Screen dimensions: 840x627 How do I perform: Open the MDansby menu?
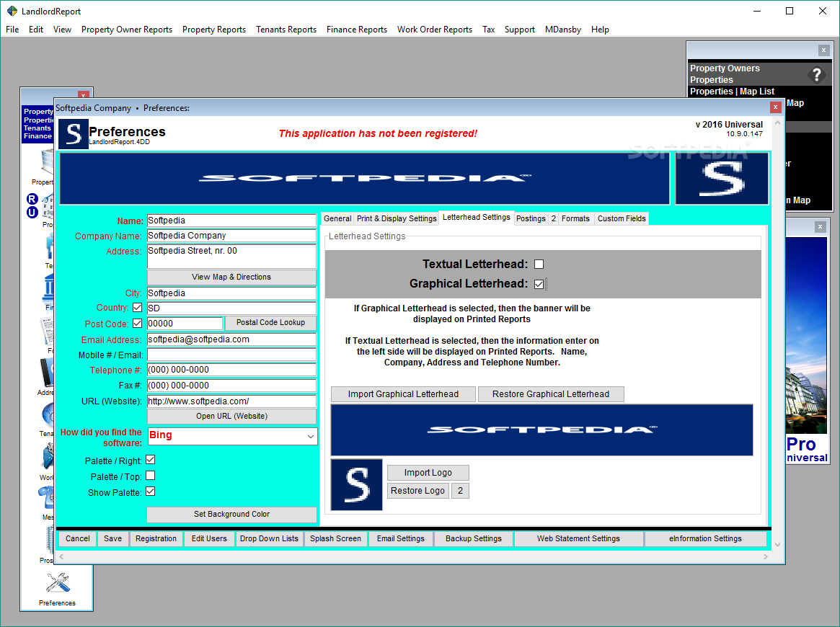point(563,30)
